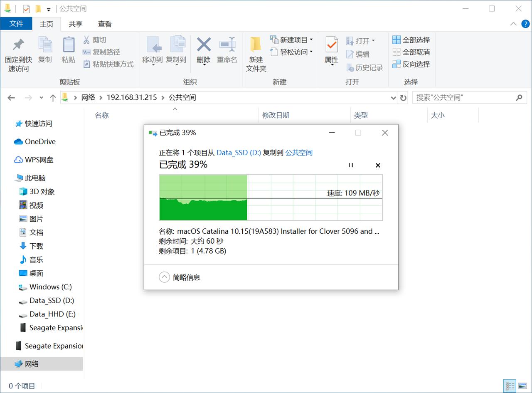Open the 移动到 (Move to) dropdown
The image size is (532, 393).
click(x=153, y=54)
